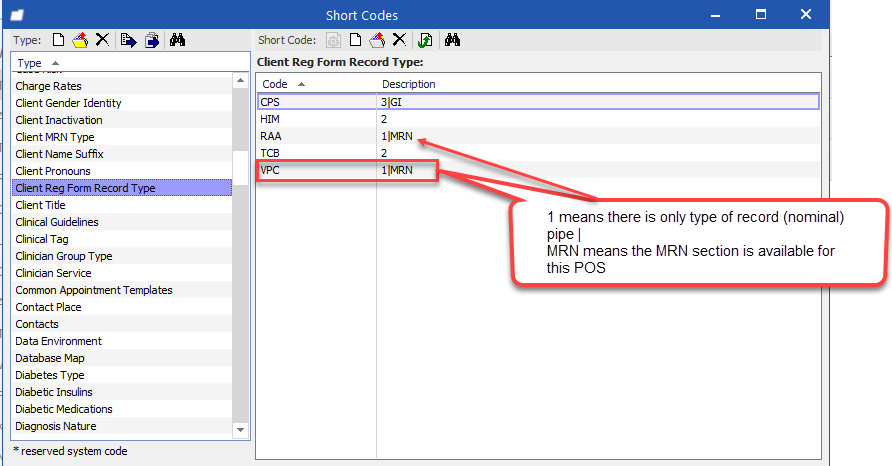
Task: Select the HIM code row
Action: tap(538, 119)
